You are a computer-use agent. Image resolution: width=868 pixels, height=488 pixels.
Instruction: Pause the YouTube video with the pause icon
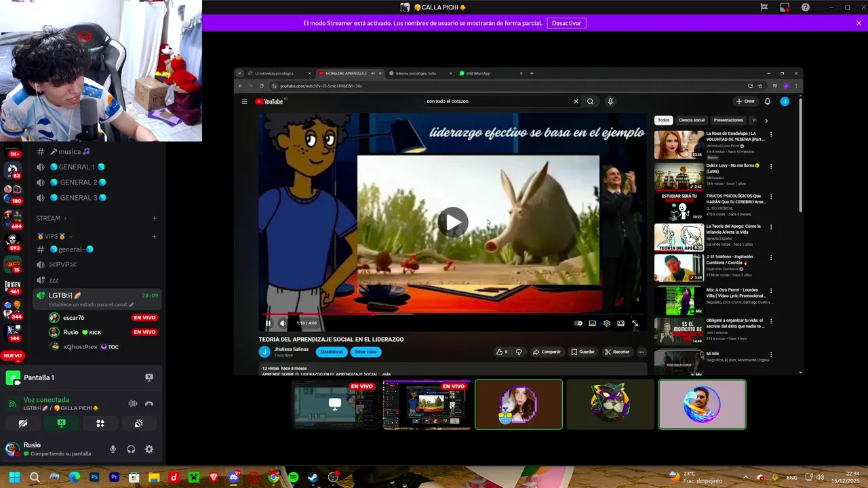(x=268, y=323)
